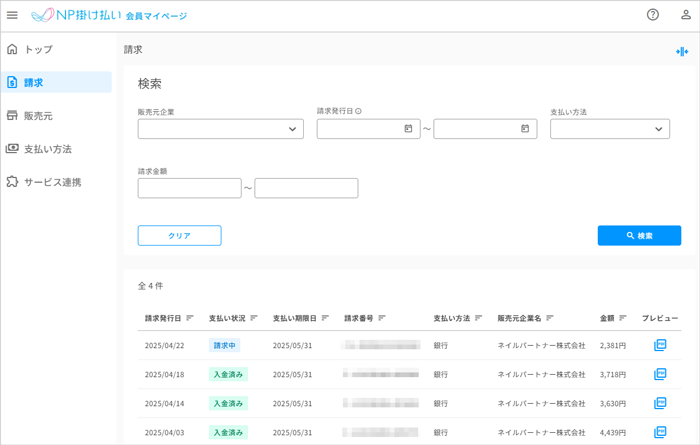Preview the PDF for the 3,630円 invoice

coord(660,403)
